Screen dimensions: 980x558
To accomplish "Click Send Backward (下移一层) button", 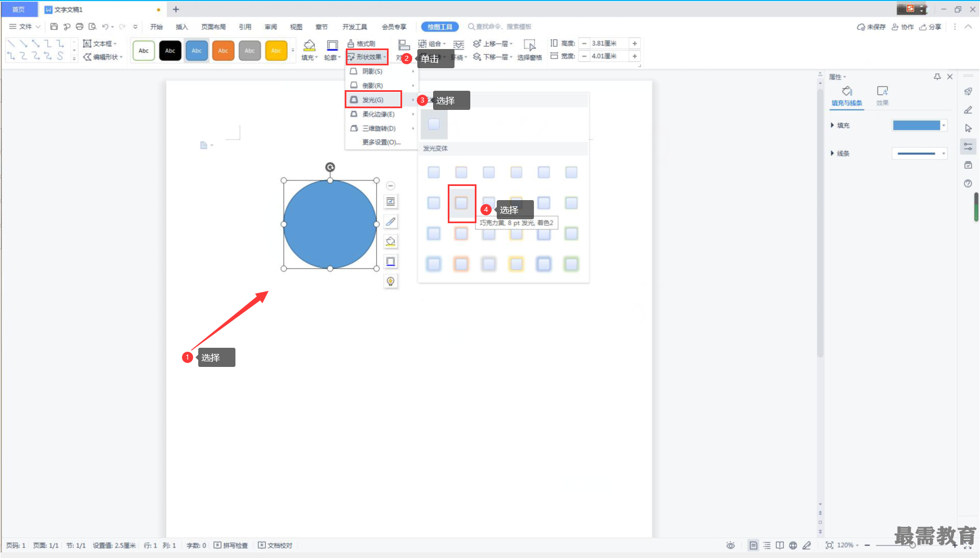I will 493,57.
